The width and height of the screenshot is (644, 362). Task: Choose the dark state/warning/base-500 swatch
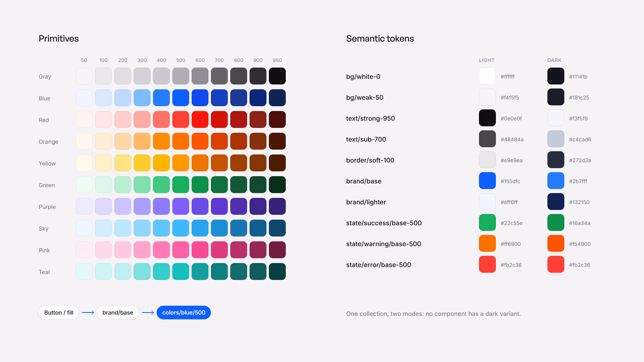(556, 243)
